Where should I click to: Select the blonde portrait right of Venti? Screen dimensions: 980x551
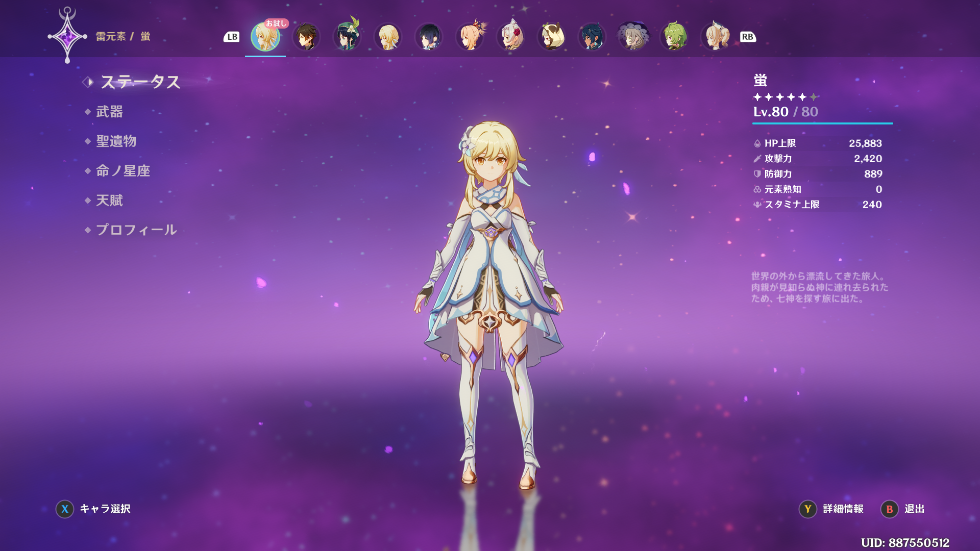pyautogui.click(x=388, y=37)
